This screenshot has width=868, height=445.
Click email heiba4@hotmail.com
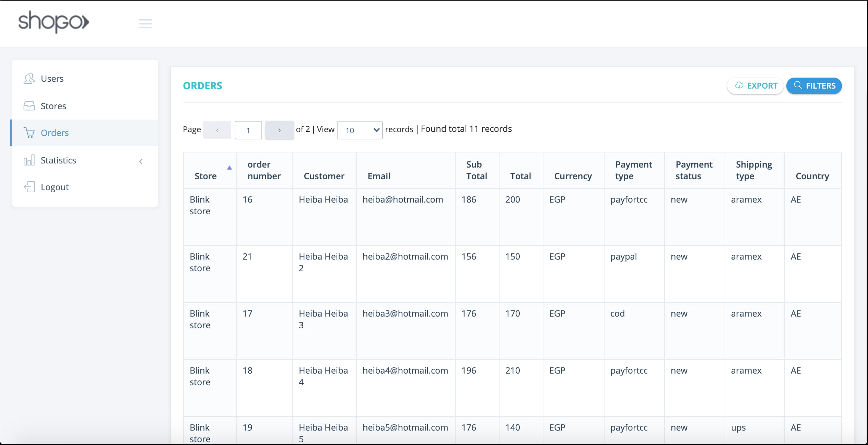[405, 370]
